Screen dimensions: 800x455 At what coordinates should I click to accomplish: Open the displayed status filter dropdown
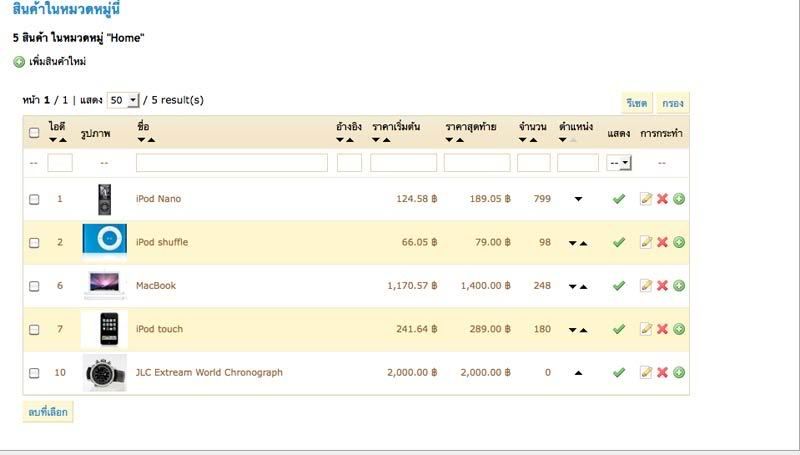(619, 163)
